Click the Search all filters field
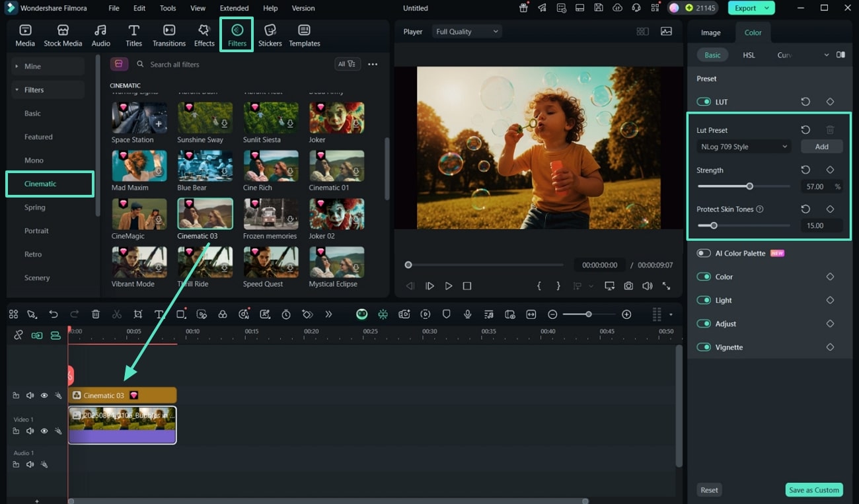 (x=231, y=64)
